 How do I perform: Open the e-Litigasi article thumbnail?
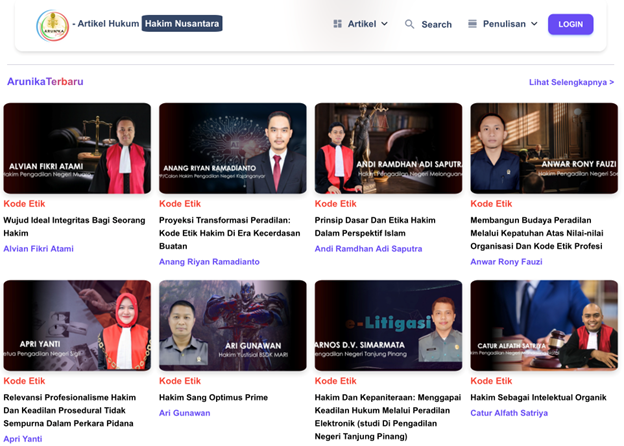click(388, 325)
